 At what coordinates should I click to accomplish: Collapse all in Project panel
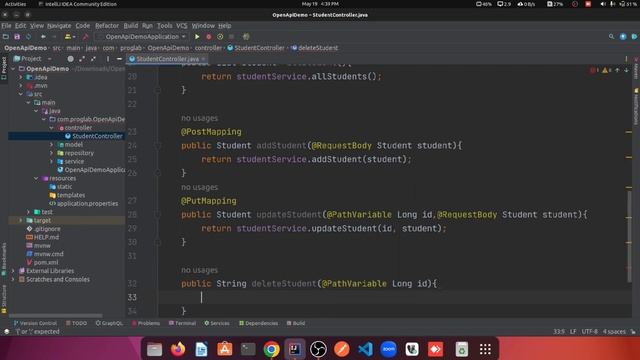click(93, 59)
